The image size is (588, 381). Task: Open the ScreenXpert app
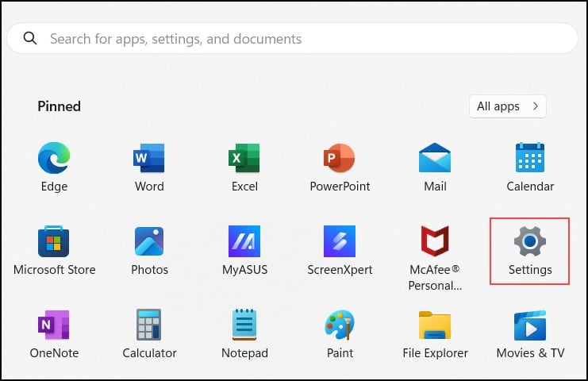coord(340,251)
